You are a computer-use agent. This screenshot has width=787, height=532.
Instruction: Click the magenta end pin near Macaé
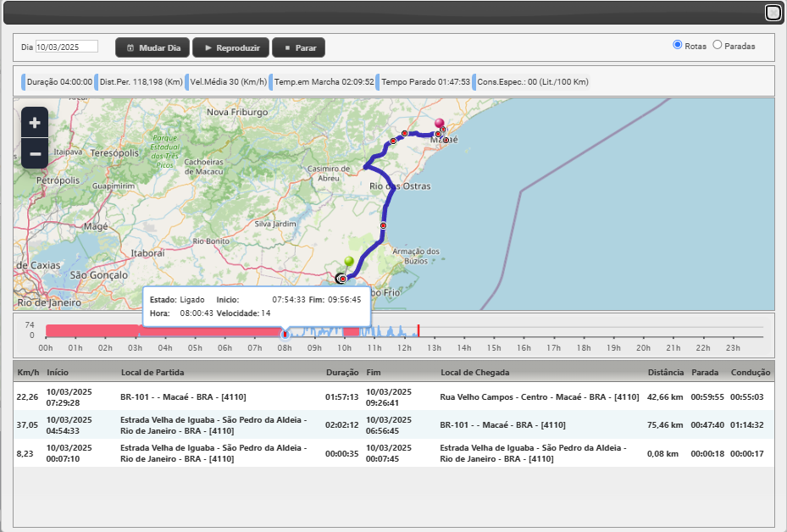pyautogui.click(x=439, y=124)
